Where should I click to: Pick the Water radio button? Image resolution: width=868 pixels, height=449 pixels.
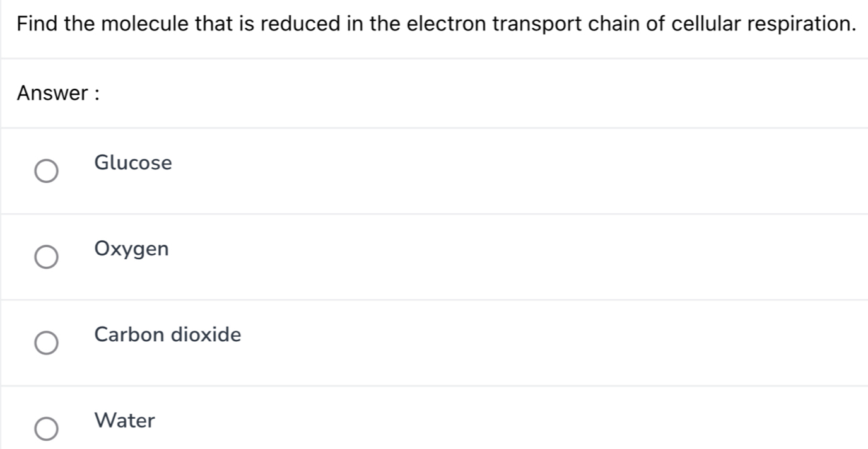click(45, 429)
